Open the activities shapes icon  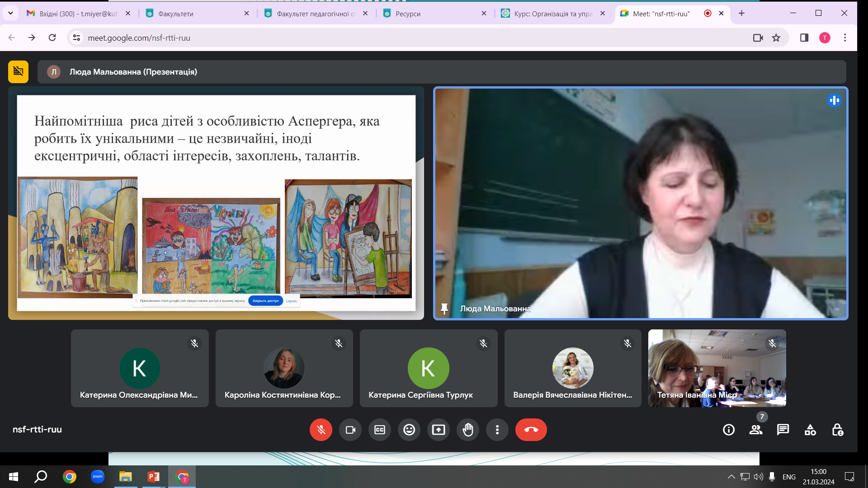click(810, 430)
